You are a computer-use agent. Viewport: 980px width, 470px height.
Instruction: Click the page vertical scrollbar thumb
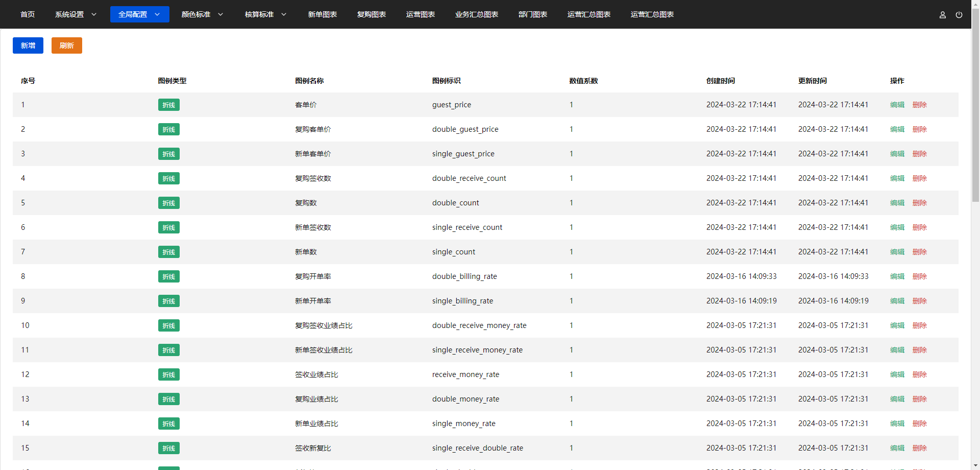[x=975, y=105]
